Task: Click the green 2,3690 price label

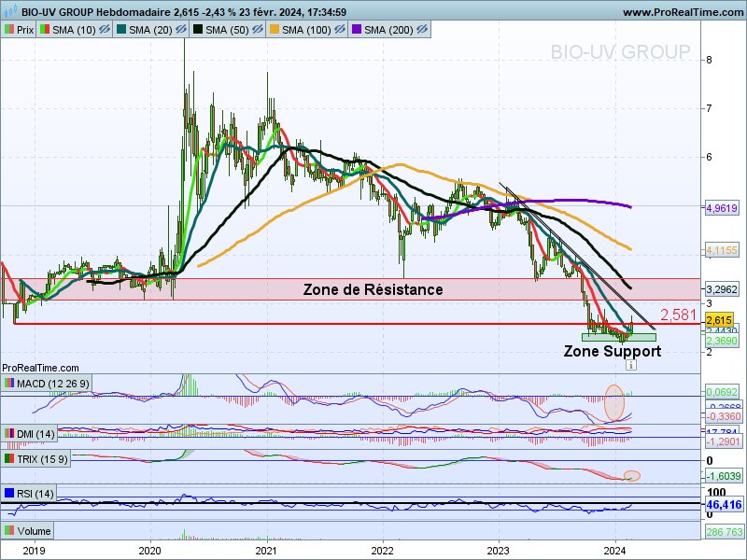Action: (x=721, y=341)
